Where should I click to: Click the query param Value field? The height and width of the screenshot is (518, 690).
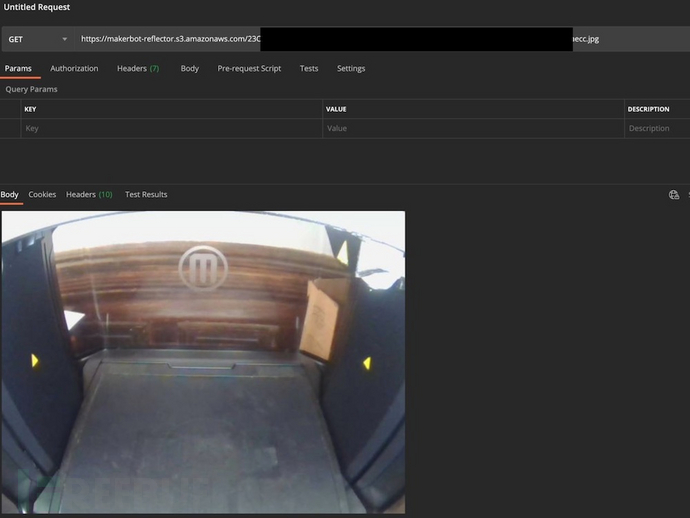pyautogui.click(x=470, y=129)
